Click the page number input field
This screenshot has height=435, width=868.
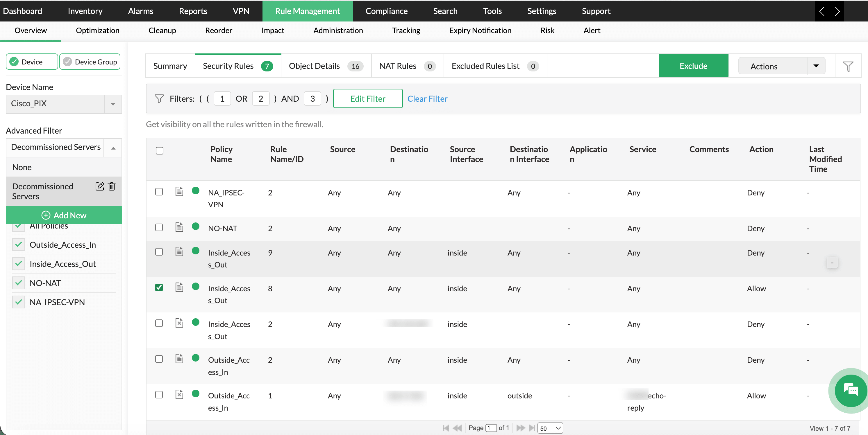click(491, 428)
